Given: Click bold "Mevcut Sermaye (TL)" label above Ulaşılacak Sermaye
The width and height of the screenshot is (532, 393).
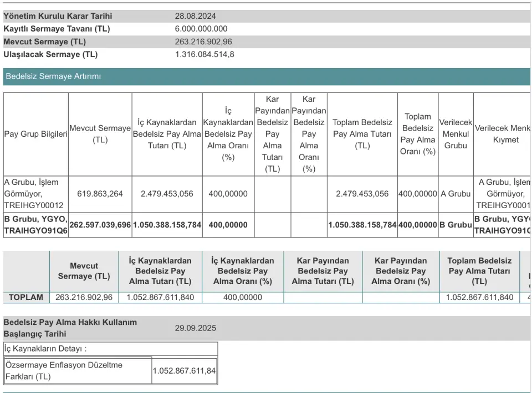Looking at the screenshot, I should 44,42.
